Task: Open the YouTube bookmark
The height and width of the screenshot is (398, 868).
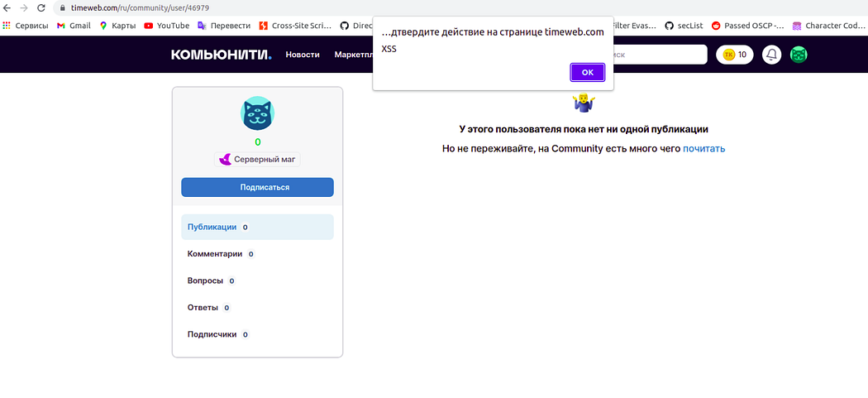Action: pyautogui.click(x=167, y=26)
